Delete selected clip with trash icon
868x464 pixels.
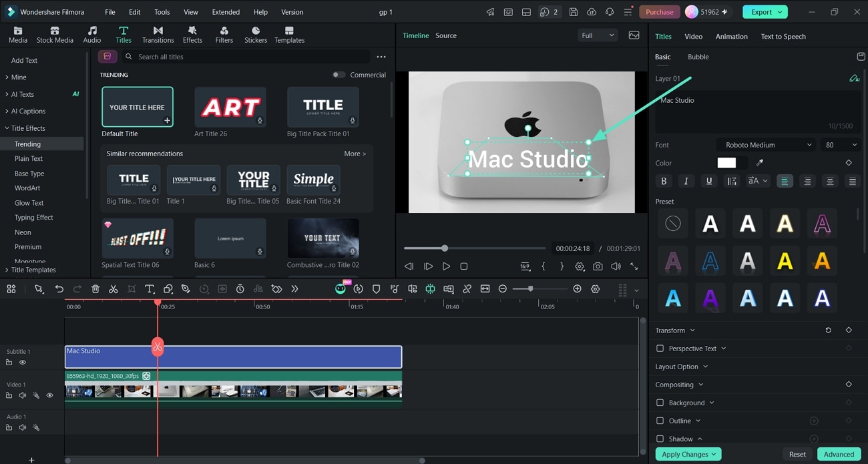click(95, 289)
